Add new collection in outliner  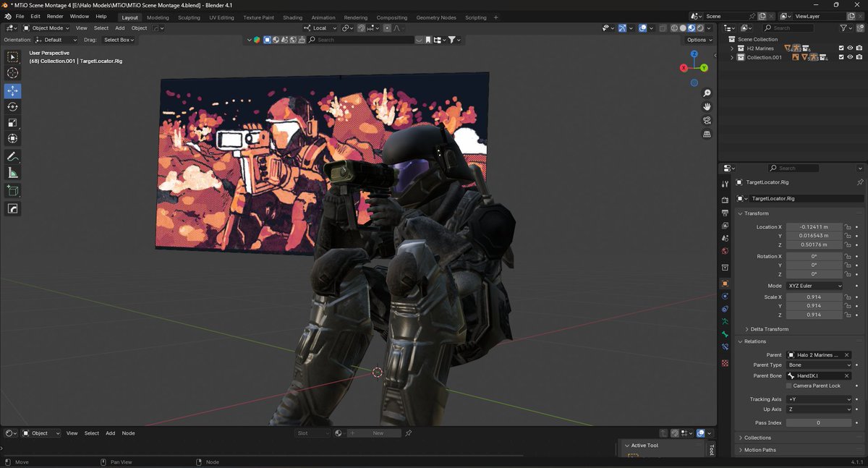point(859,27)
